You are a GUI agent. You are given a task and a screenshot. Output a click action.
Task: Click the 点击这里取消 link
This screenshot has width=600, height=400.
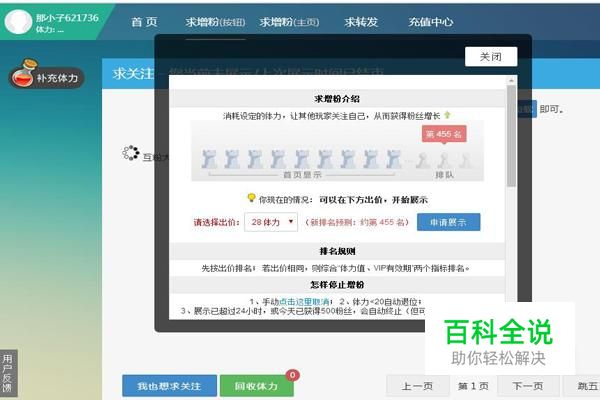point(304,302)
